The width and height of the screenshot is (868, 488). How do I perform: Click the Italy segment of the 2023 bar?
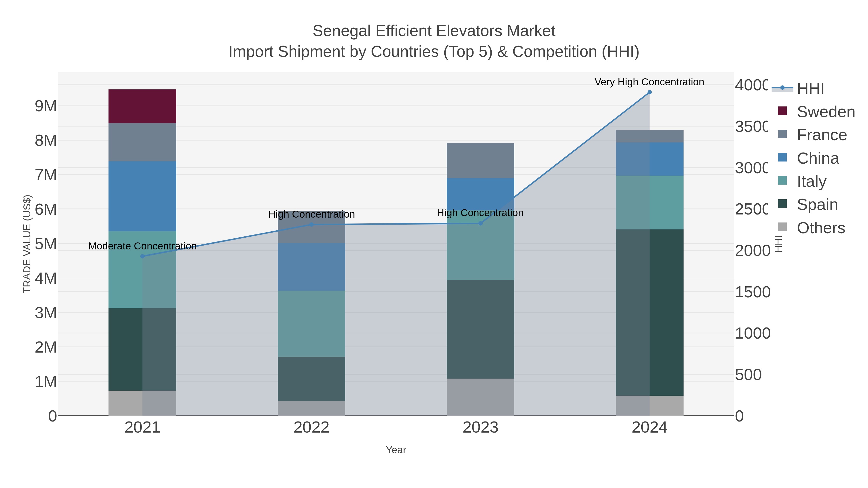481,245
